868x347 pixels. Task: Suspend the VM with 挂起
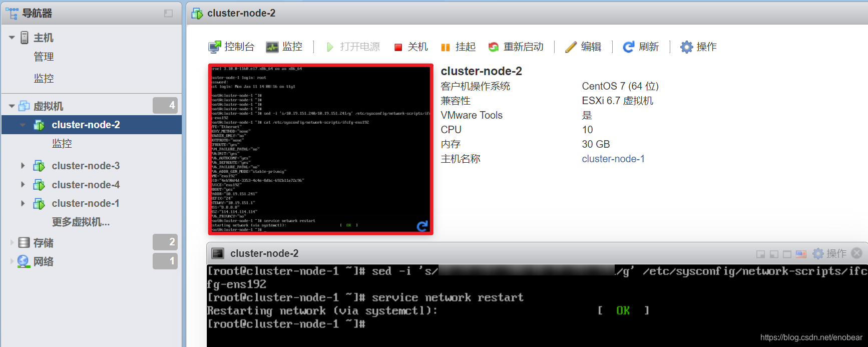[x=458, y=47]
